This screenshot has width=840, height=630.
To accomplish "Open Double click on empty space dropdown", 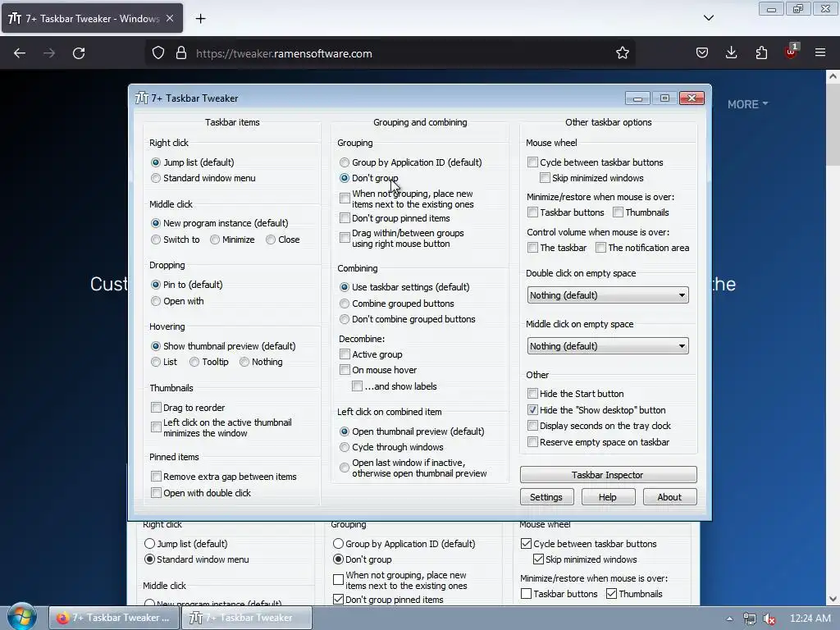I will click(x=608, y=295).
